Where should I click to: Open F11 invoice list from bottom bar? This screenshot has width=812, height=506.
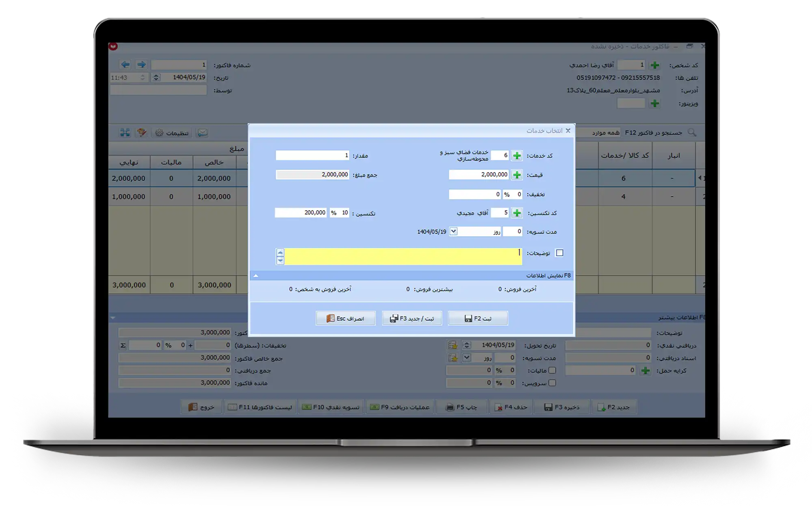tap(260, 407)
